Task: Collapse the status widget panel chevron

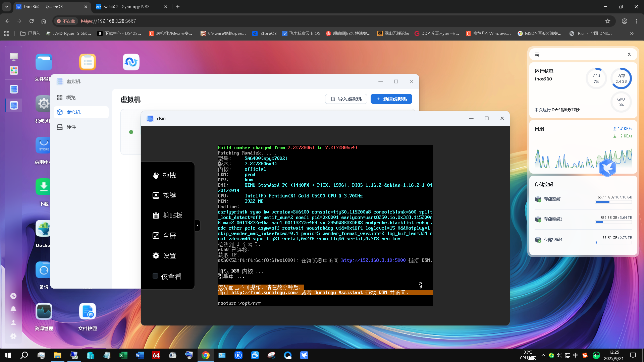Action: point(629,54)
